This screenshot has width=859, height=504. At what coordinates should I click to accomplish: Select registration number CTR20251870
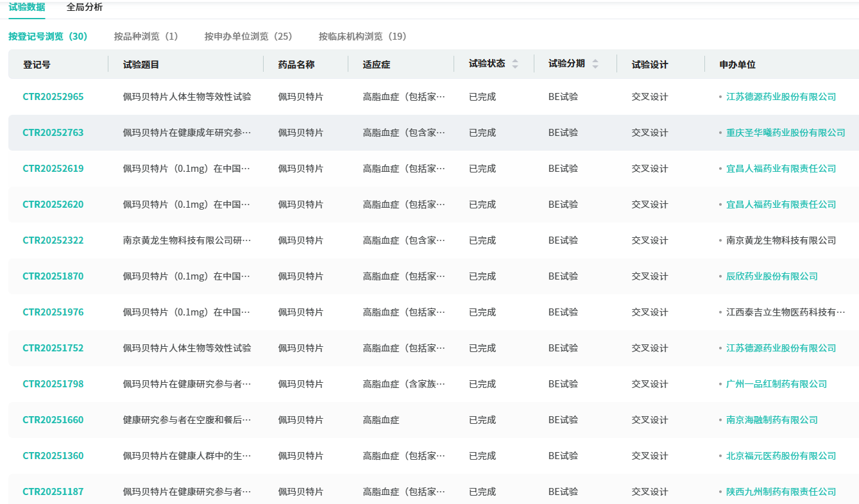click(53, 276)
